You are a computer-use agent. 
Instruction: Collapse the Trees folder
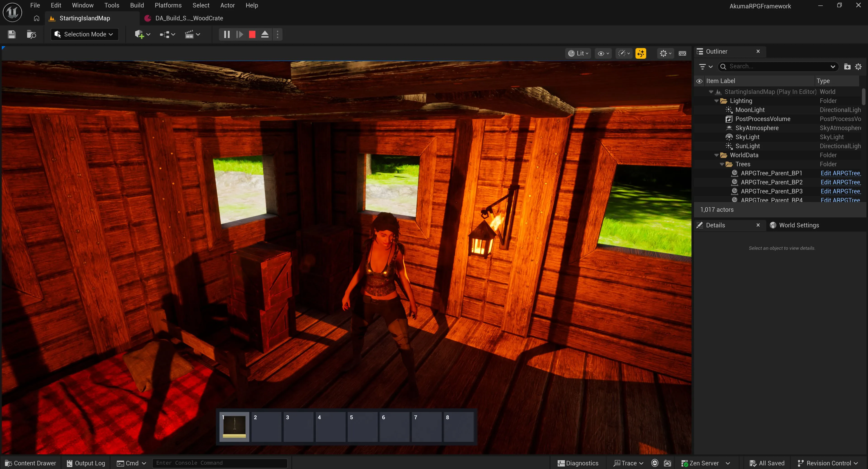coord(722,164)
